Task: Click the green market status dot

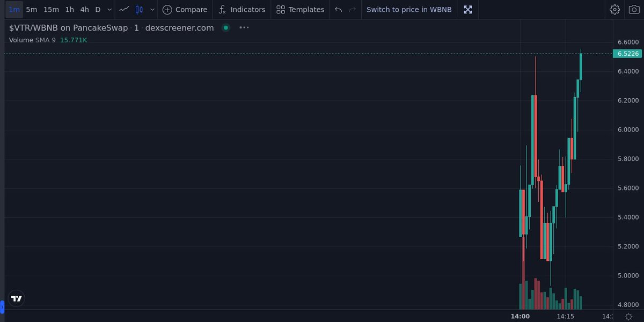Action: click(226, 27)
